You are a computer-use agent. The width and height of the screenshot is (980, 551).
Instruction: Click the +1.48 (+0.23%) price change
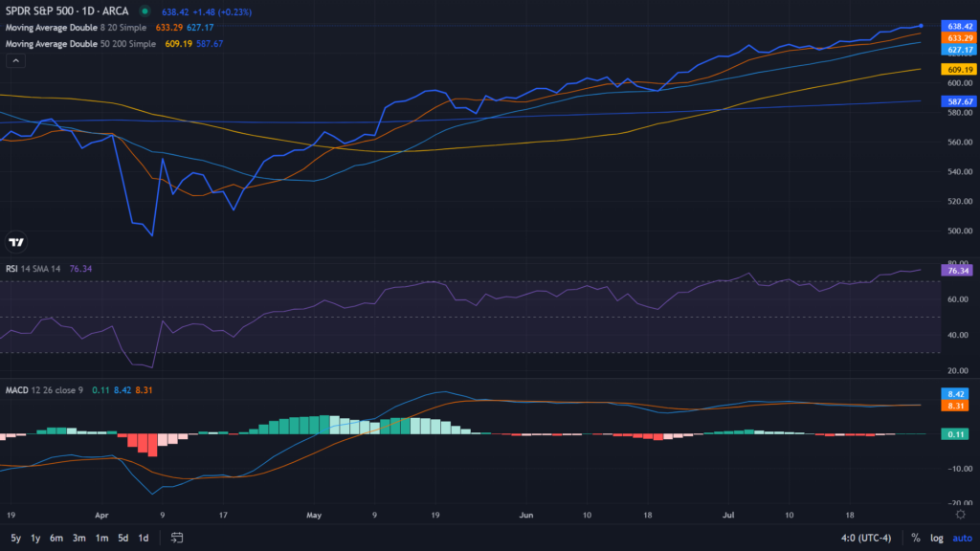(222, 11)
